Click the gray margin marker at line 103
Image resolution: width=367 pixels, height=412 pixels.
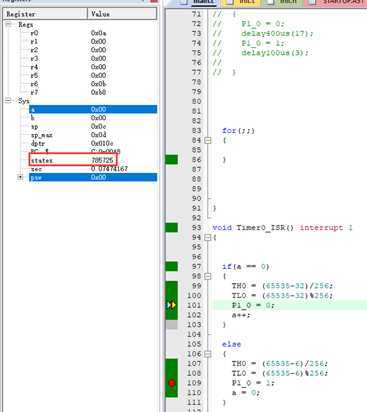(x=172, y=325)
